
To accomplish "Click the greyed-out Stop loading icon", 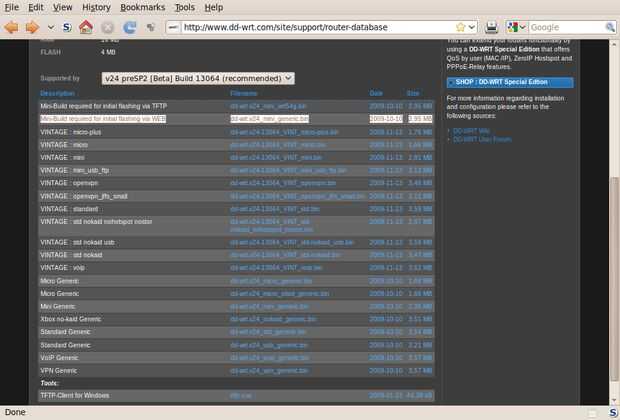I will pyautogui.click(x=107, y=27).
